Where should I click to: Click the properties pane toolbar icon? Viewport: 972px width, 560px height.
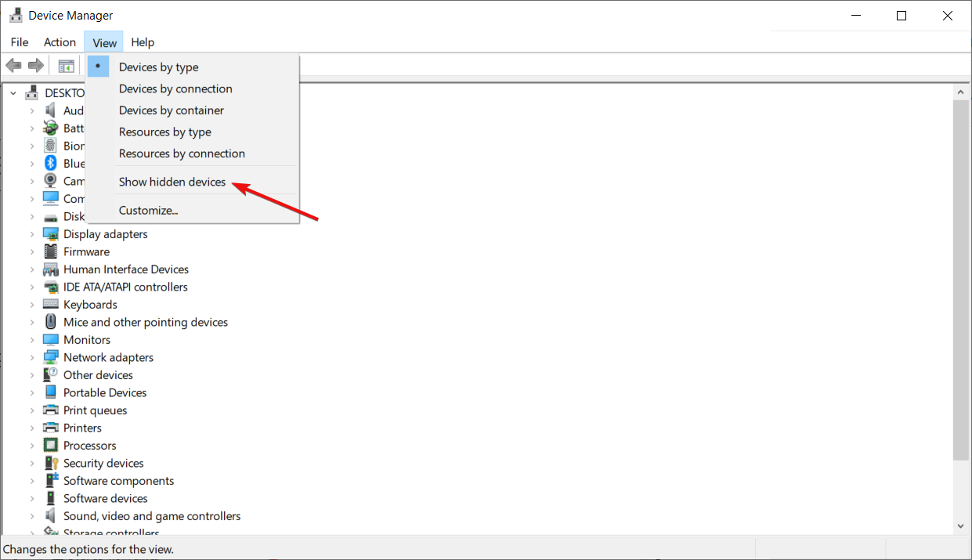coord(67,66)
